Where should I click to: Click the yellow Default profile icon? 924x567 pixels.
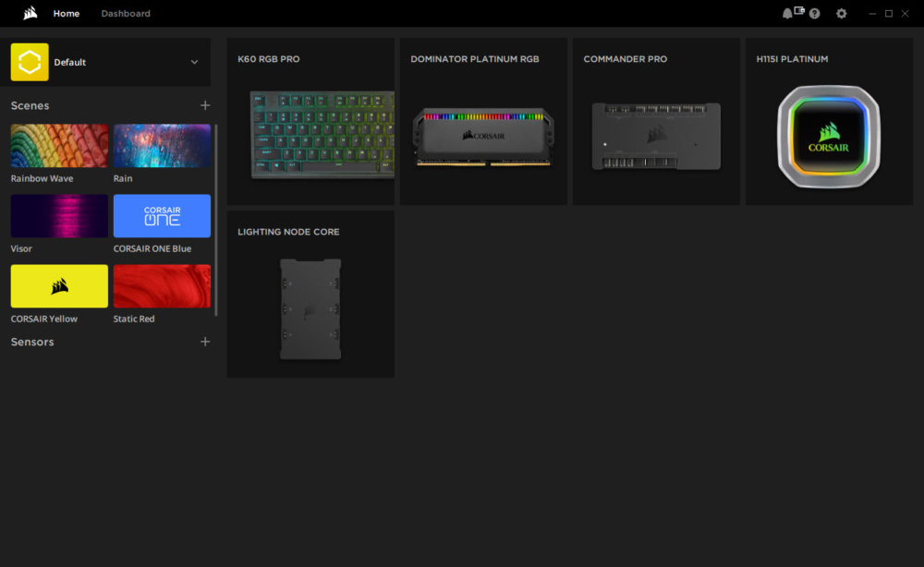(x=30, y=62)
